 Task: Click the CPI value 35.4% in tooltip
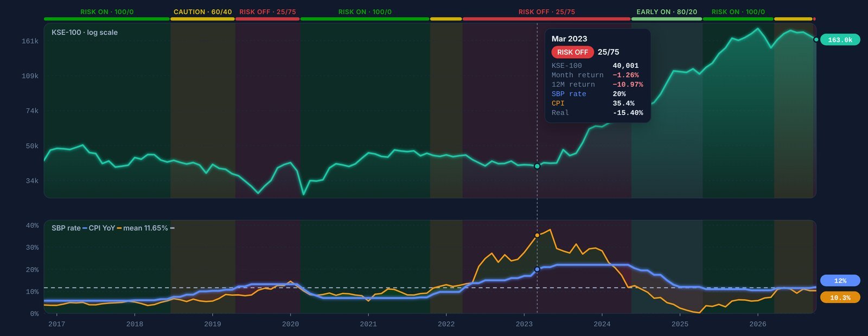(623, 103)
